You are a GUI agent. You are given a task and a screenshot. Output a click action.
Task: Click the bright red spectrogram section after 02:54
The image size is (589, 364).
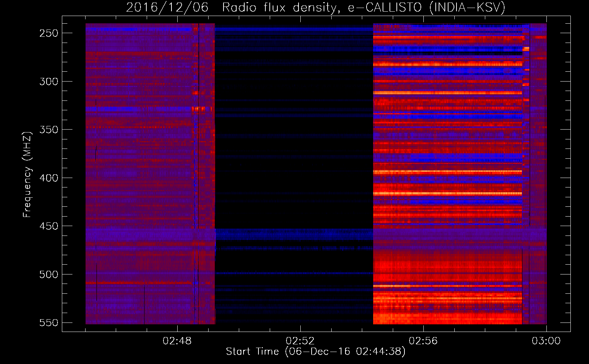pyautogui.click(x=448, y=174)
